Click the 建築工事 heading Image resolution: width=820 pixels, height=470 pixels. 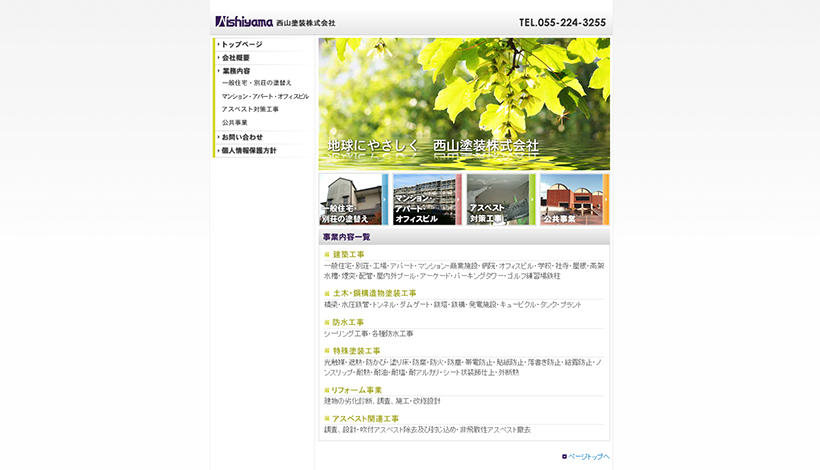pos(348,255)
